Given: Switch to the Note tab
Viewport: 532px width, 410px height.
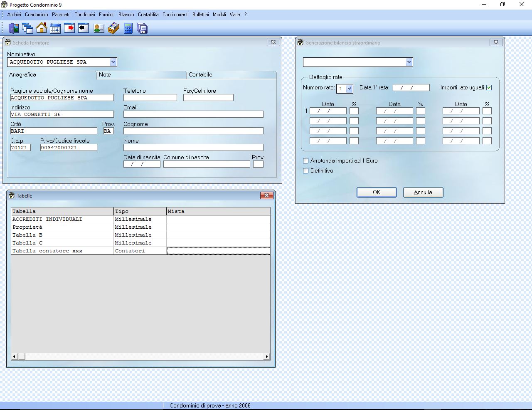Looking at the screenshot, I should coord(141,75).
